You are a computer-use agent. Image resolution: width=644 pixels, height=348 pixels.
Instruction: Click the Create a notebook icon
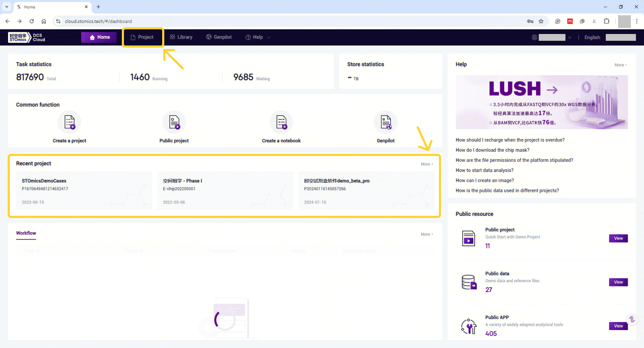pos(281,122)
